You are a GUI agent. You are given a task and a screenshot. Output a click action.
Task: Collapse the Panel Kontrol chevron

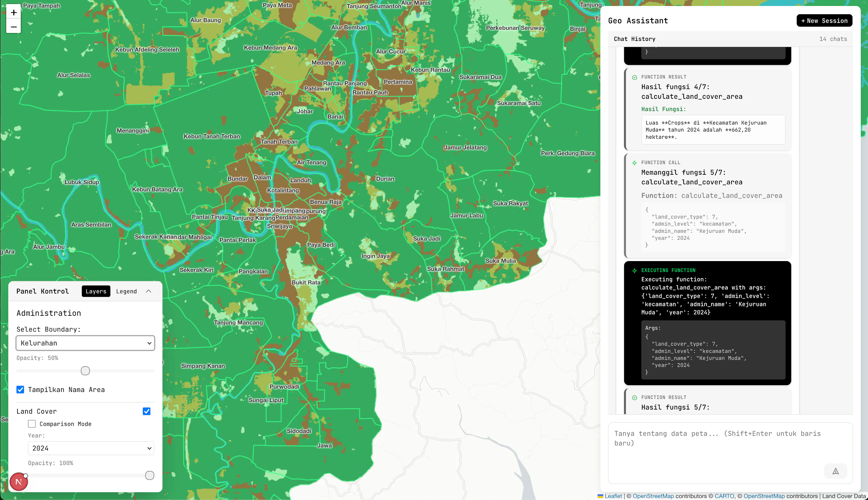coord(148,291)
